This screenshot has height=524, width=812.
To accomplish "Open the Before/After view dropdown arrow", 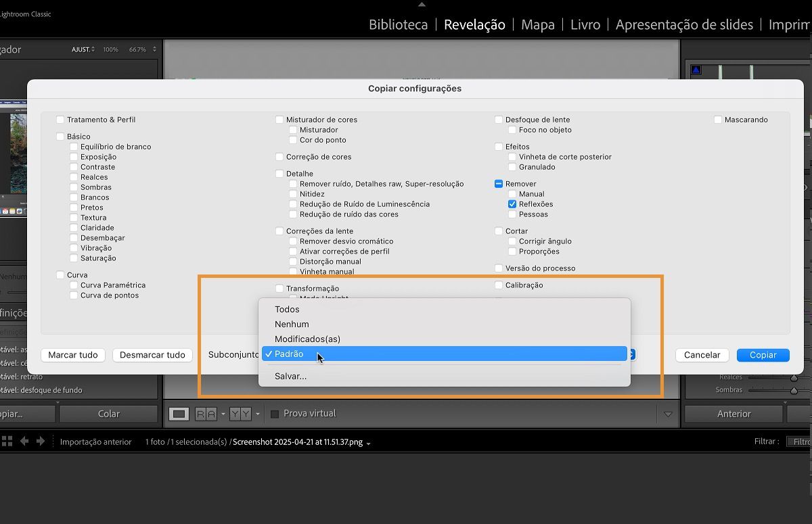I will point(258,413).
